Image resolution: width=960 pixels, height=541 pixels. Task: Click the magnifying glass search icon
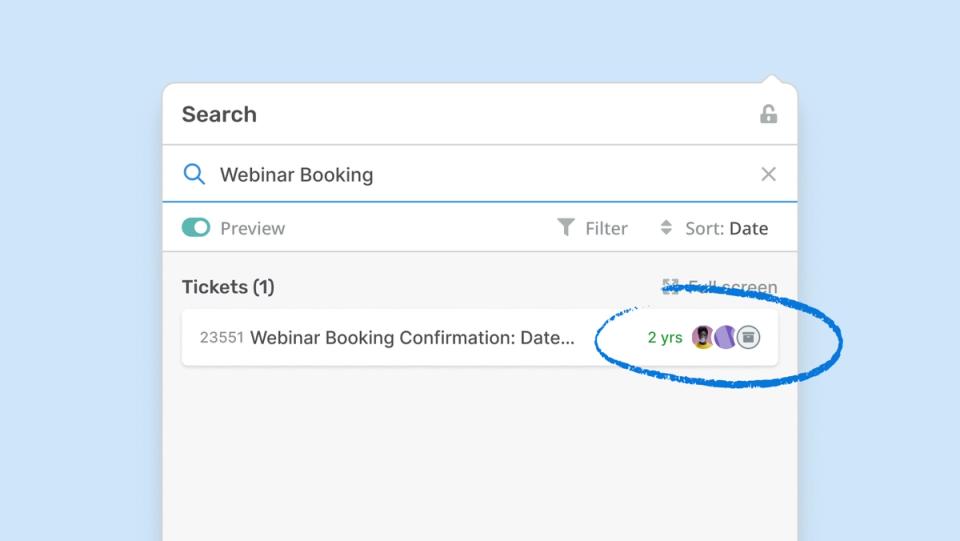coord(194,174)
